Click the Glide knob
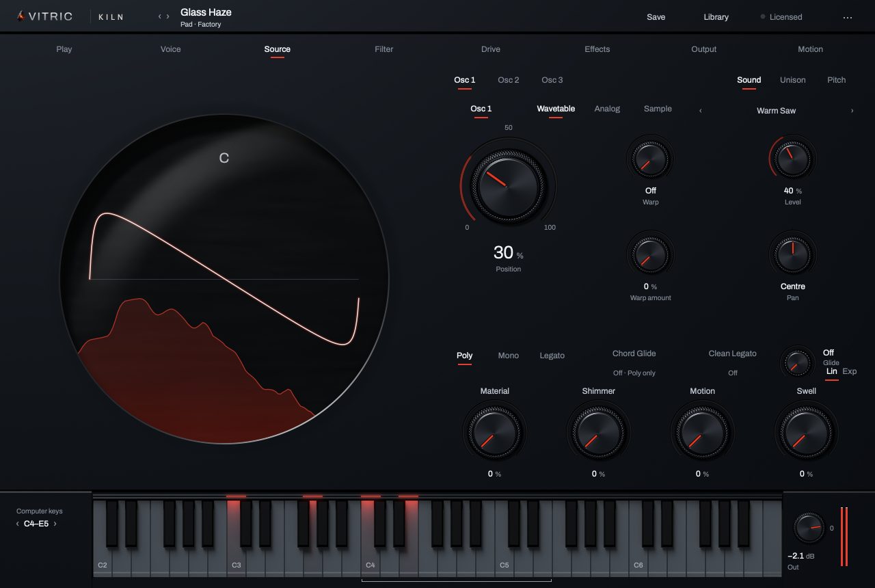The image size is (875, 588). pyautogui.click(x=797, y=362)
